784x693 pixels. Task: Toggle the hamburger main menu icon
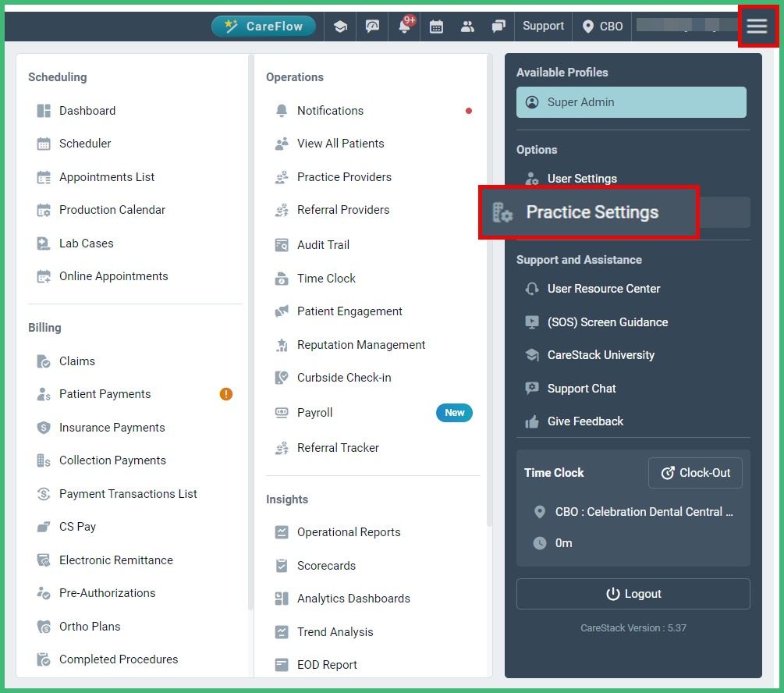pos(757,26)
